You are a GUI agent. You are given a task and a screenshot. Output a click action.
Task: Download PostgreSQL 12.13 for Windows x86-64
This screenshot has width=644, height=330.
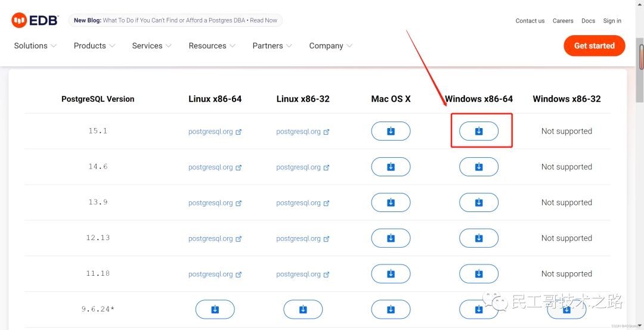(x=478, y=238)
